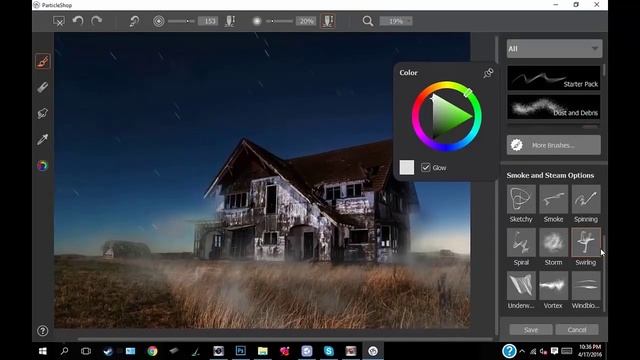
Task: Select the Eyedropper color picker tool
Action: (42, 139)
